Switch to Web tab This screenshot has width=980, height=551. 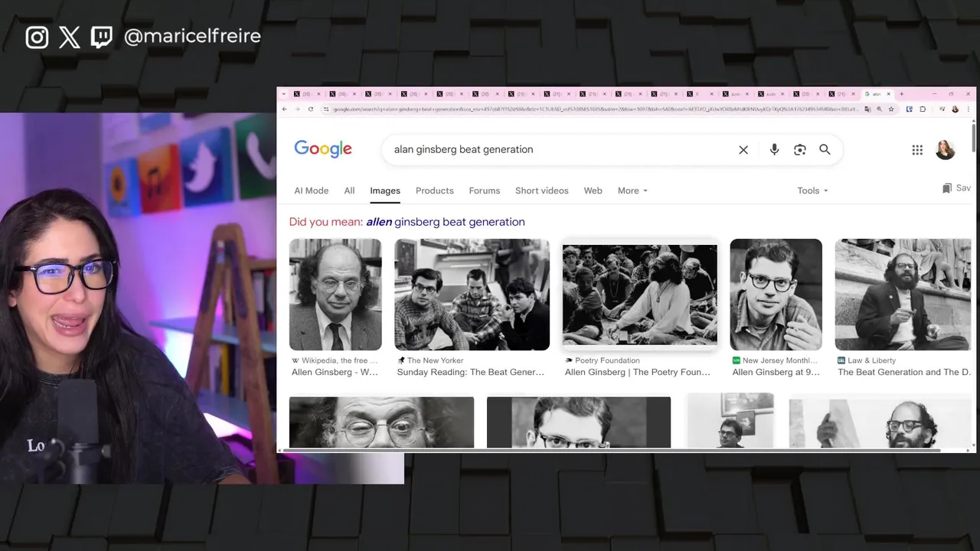[x=593, y=191]
